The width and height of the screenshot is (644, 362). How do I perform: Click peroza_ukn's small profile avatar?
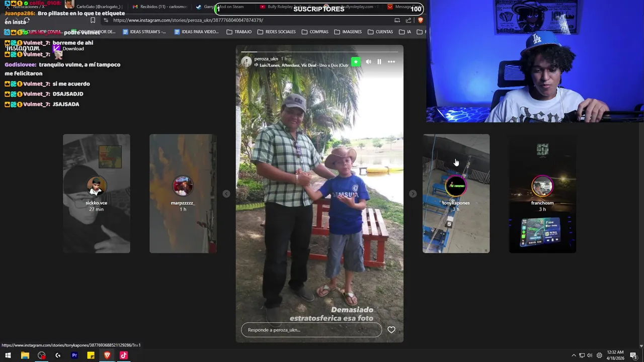[246, 62]
